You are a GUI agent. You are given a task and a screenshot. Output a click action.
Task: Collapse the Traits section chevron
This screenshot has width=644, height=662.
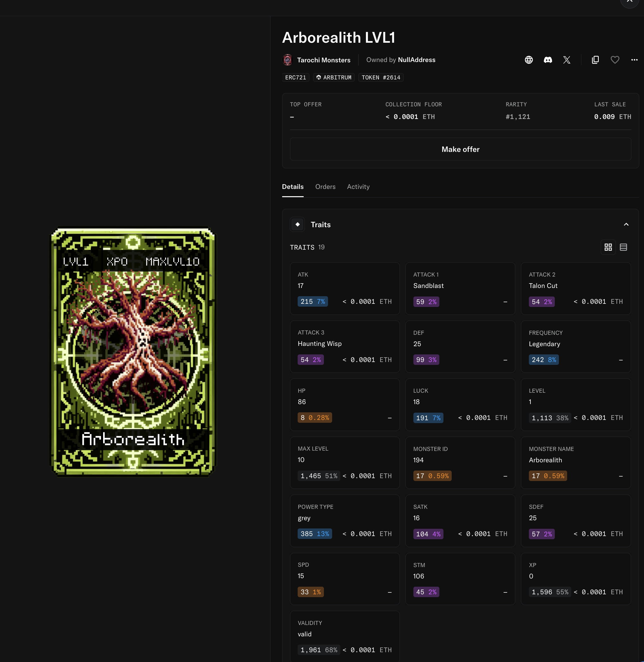tap(626, 224)
